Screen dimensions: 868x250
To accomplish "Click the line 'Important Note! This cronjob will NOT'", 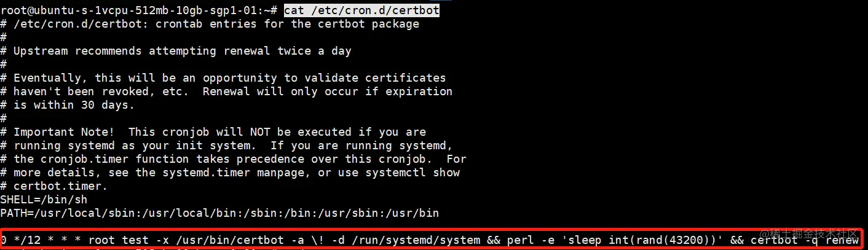I will tap(213, 132).
